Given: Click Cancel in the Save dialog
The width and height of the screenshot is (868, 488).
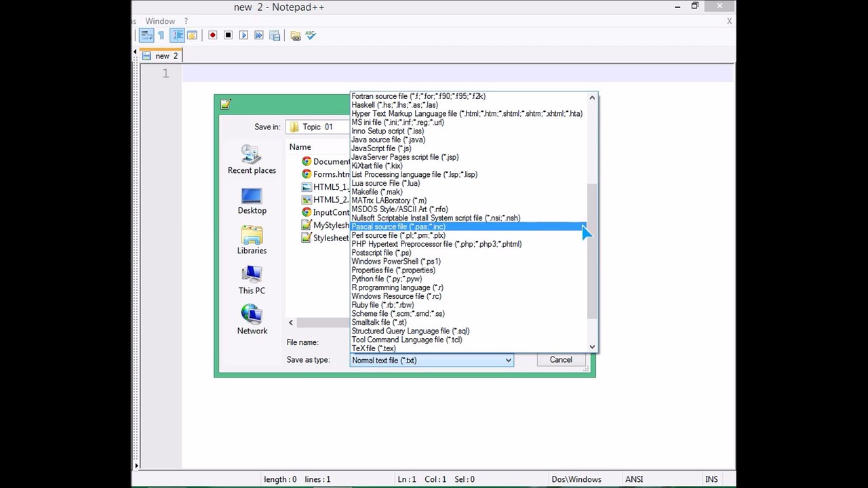Looking at the screenshot, I should tap(561, 360).
